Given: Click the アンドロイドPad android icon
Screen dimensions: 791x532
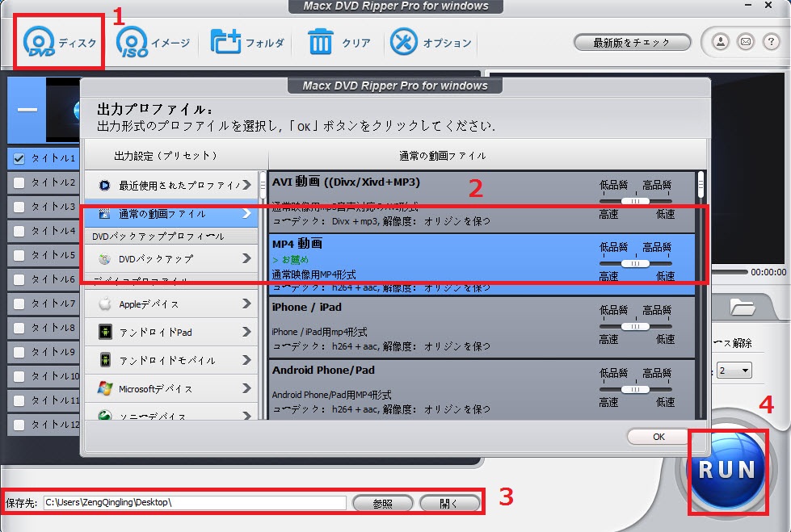Looking at the screenshot, I should tap(105, 332).
